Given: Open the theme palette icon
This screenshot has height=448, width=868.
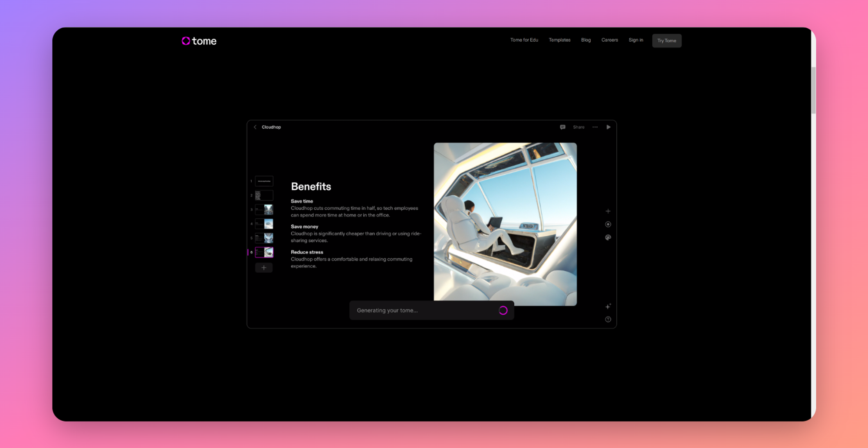Looking at the screenshot, I should [608, 237].
